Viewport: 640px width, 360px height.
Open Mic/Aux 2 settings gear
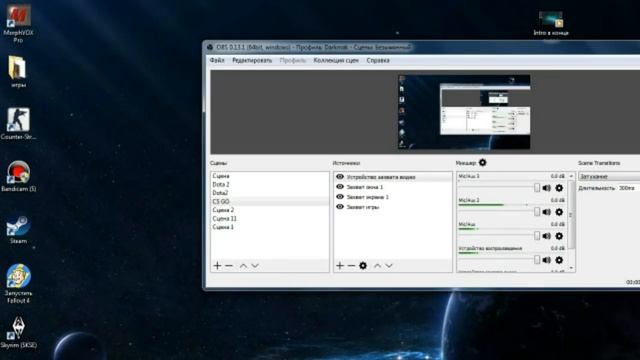coord(559,212)
